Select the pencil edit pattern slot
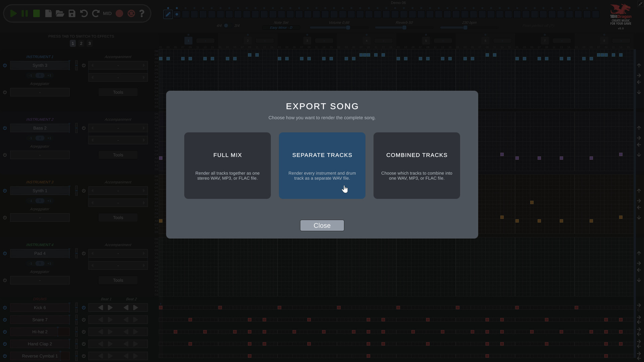The height and width of the screenshot is (362, 644). (x=168, y=14)
